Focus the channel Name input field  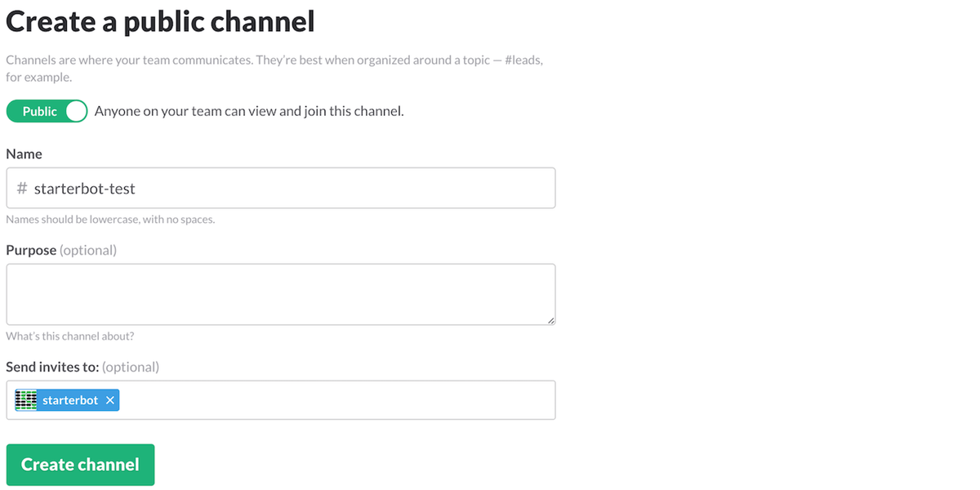point(327,189)
